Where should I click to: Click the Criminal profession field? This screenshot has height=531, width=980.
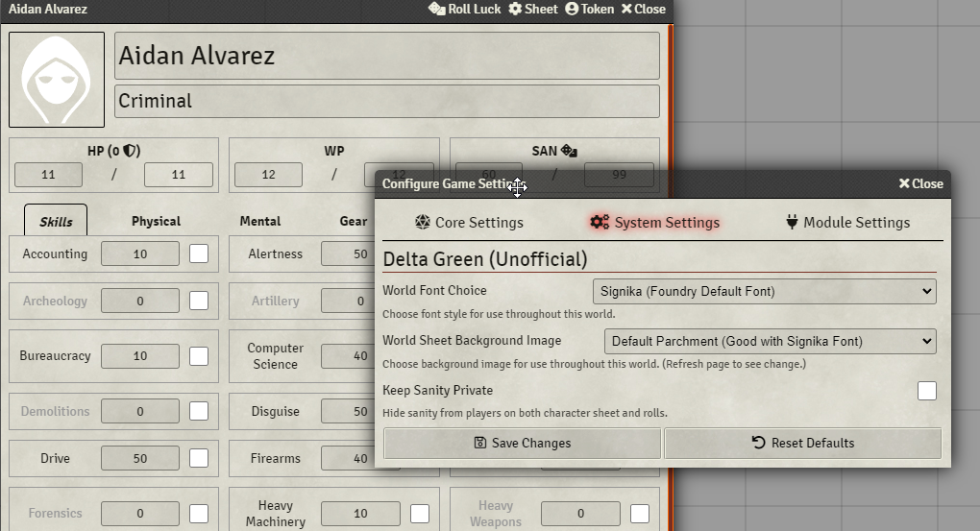(387, 101)
